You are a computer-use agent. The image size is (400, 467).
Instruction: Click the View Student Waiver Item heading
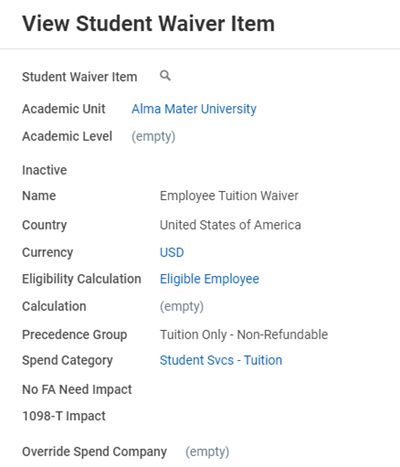(148, 24)
